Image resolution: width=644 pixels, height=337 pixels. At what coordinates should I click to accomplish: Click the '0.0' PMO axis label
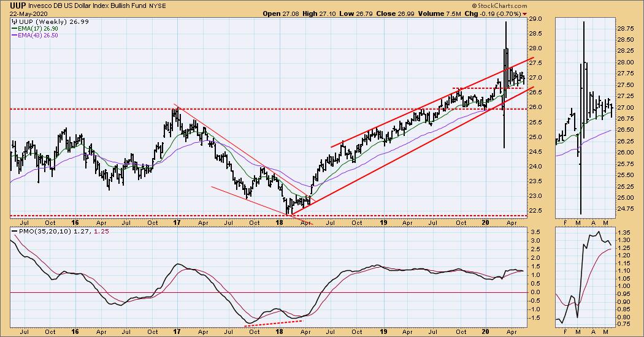(535, 292)
